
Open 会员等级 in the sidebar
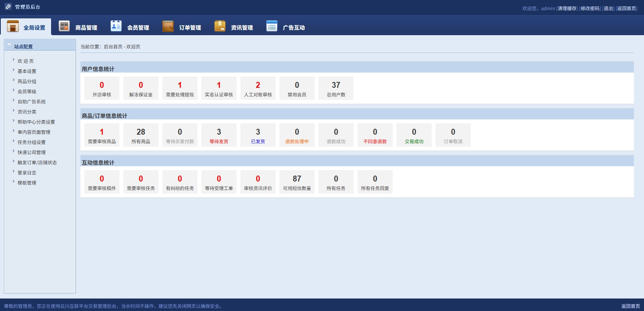coord(27,92)
